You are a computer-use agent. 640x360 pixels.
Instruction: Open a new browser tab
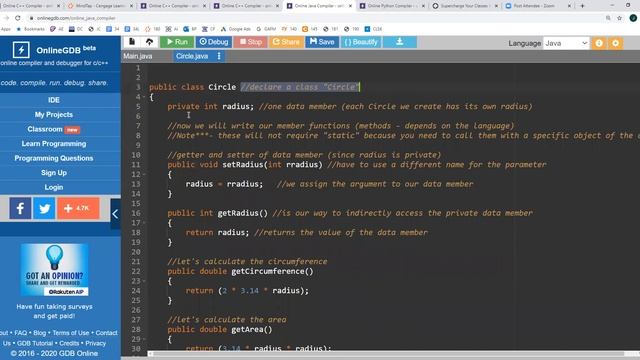coord(582,6)
